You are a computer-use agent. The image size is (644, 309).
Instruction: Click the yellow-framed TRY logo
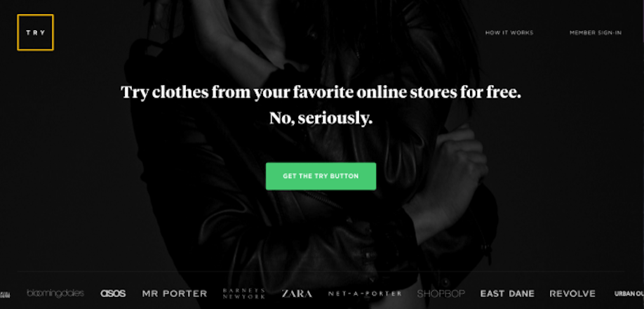[35, 32]
